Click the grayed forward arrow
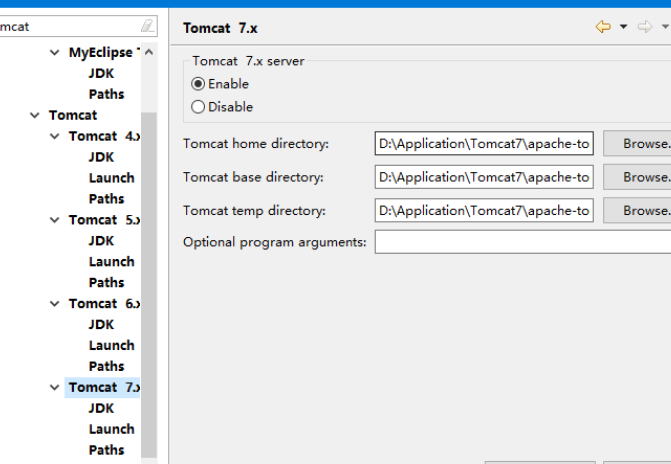Screen dimensions: 671x464 pos(645,27)
